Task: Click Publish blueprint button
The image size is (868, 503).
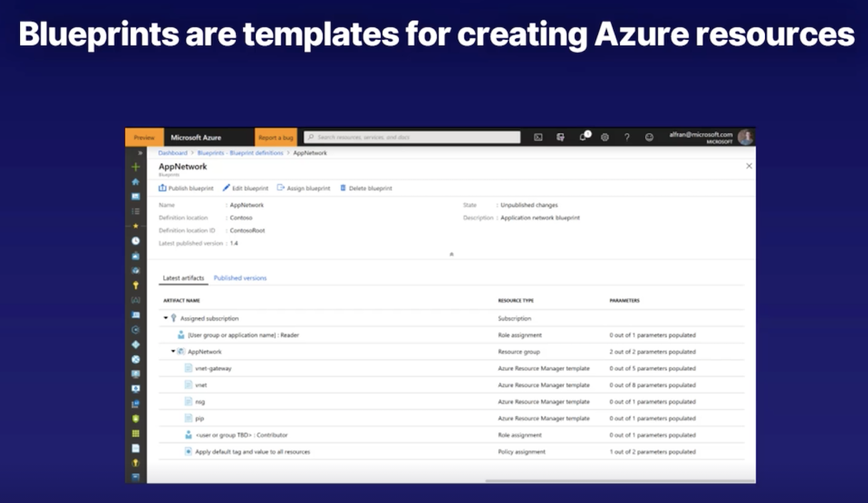Action: [186, 188]
